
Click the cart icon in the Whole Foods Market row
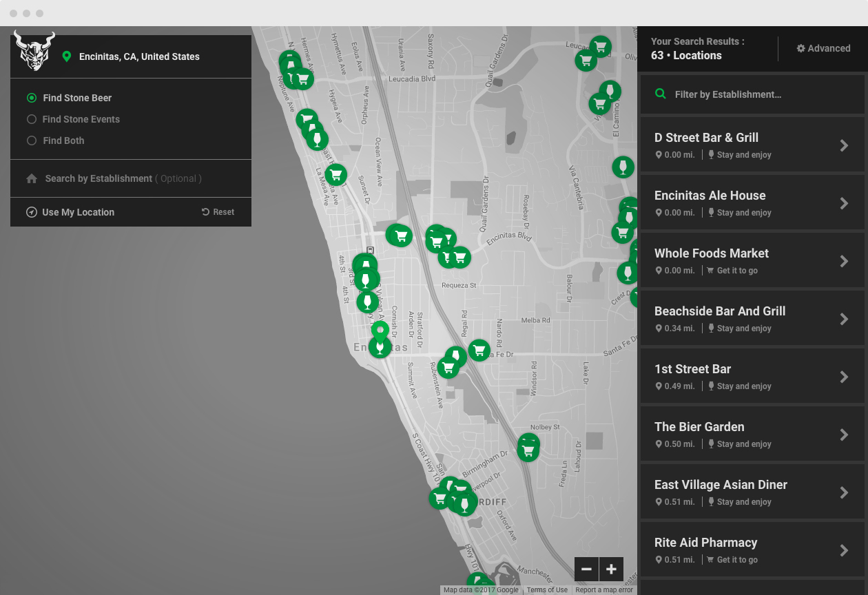click(x=710, y=271)
